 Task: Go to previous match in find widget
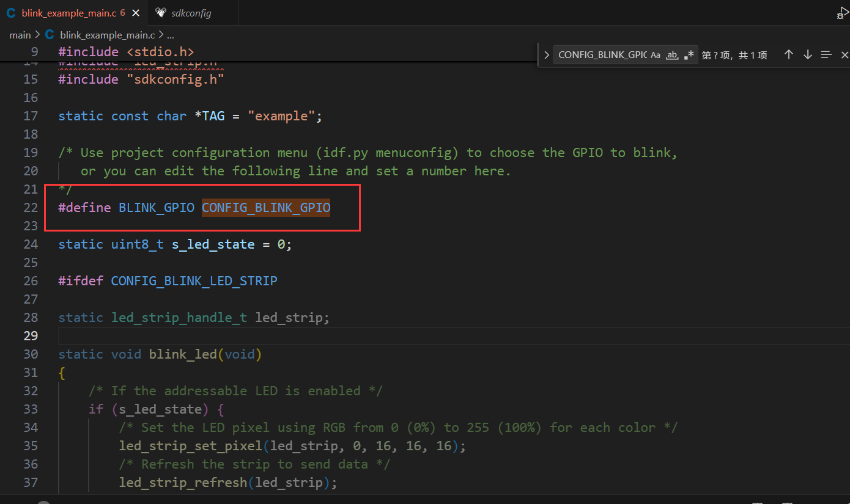(x=789, y=55)
